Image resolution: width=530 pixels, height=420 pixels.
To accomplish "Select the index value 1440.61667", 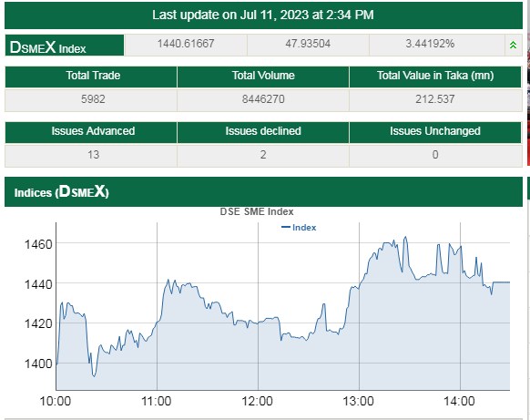I will (x=186, y=44).
